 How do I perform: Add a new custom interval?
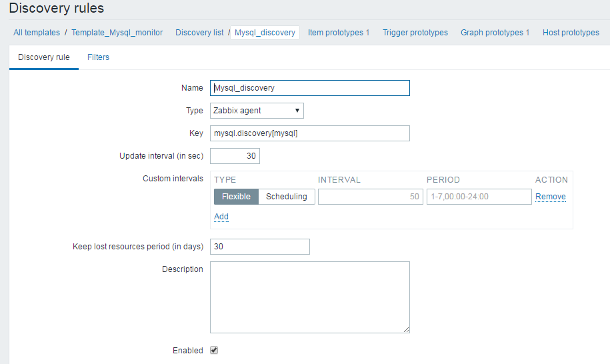pyautogui.click(x=221, y=217)
